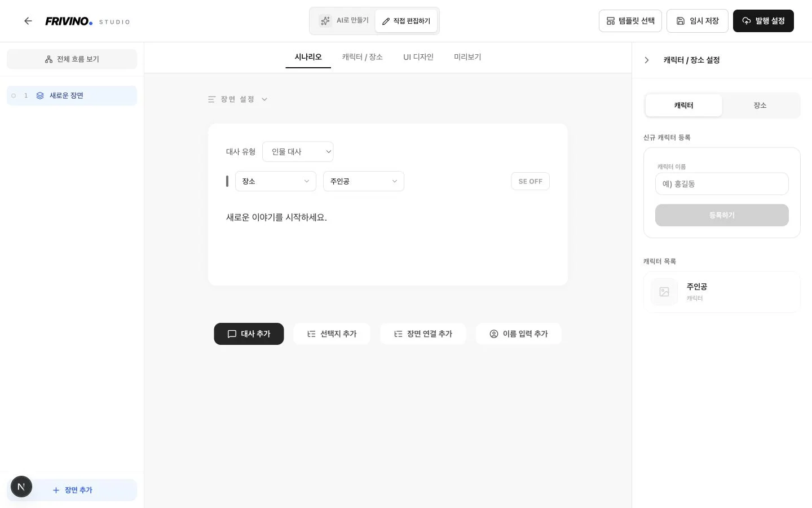Toggle the SE OFF sound button
The image size is (812, 508).
pos(530,181)
